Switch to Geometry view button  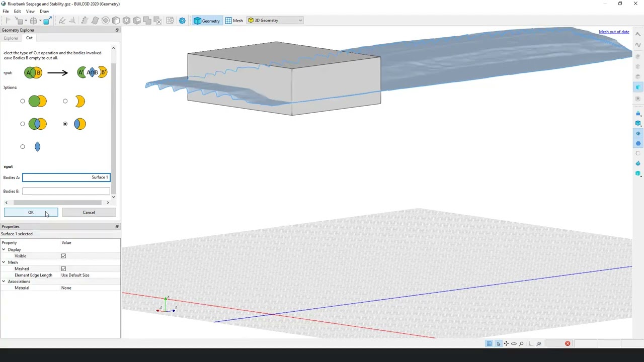(207, 21)
